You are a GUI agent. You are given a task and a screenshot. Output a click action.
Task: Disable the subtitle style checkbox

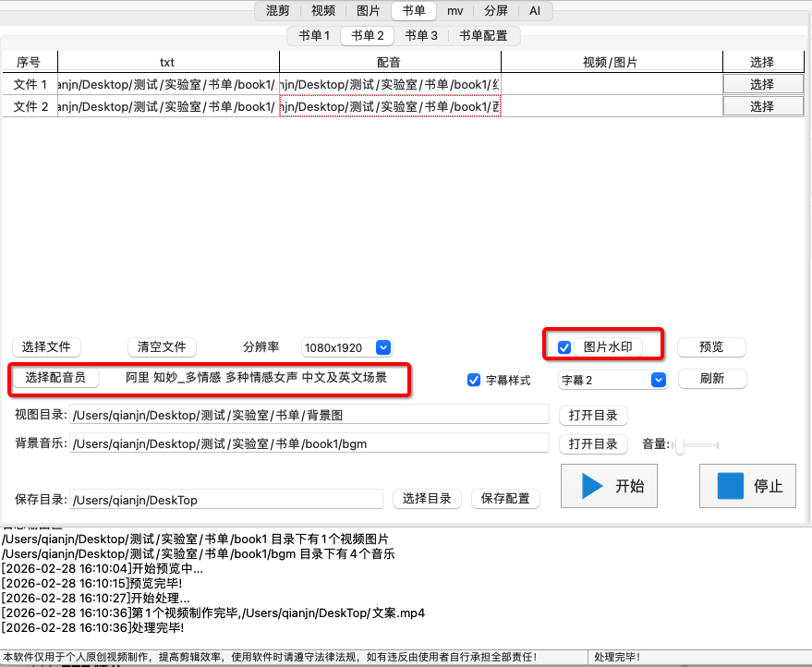474,380
